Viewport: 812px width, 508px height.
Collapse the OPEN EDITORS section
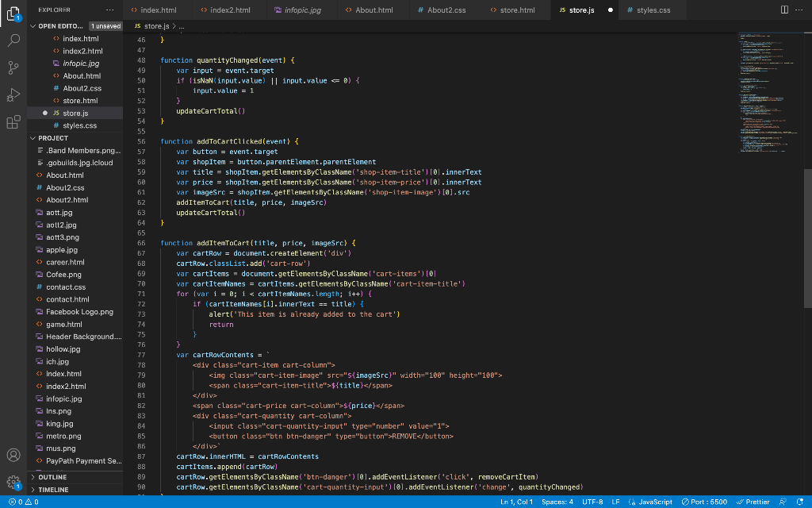(x=59, y=25)
